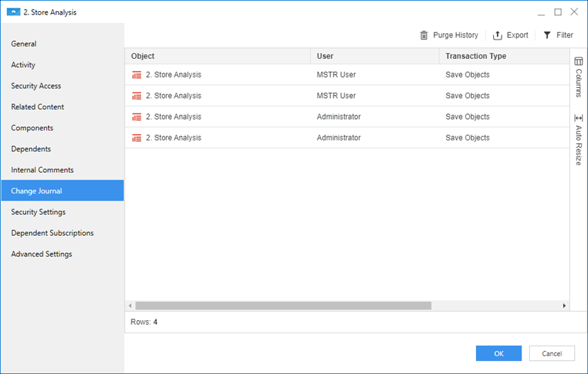Screen dimensions: 588x374
Task: Sort by the User column header
Action: tap(325, 56)
